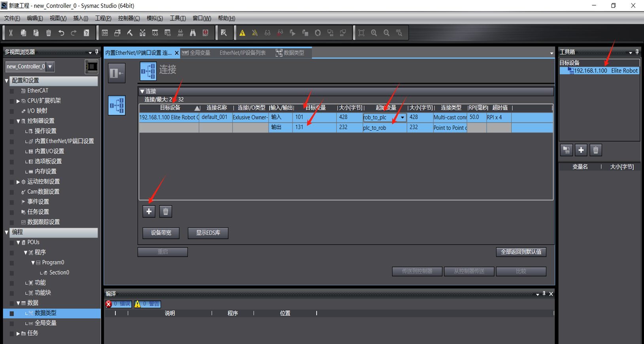Open 内置EtherNet/IP端口设置 in the tree
The height and width of the screenshot is (344, 644).
pyautogui.click(x=64, y=141)
